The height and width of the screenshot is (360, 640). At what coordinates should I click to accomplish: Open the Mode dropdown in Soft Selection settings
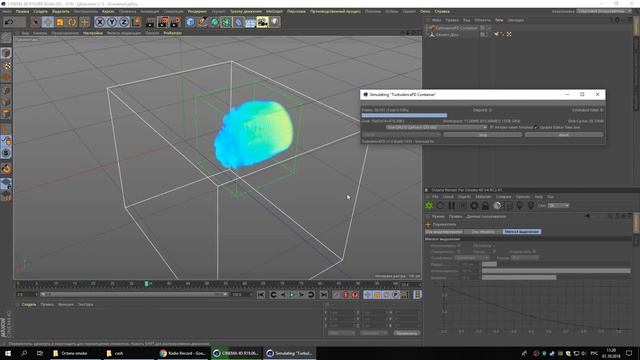pos(525,258)
